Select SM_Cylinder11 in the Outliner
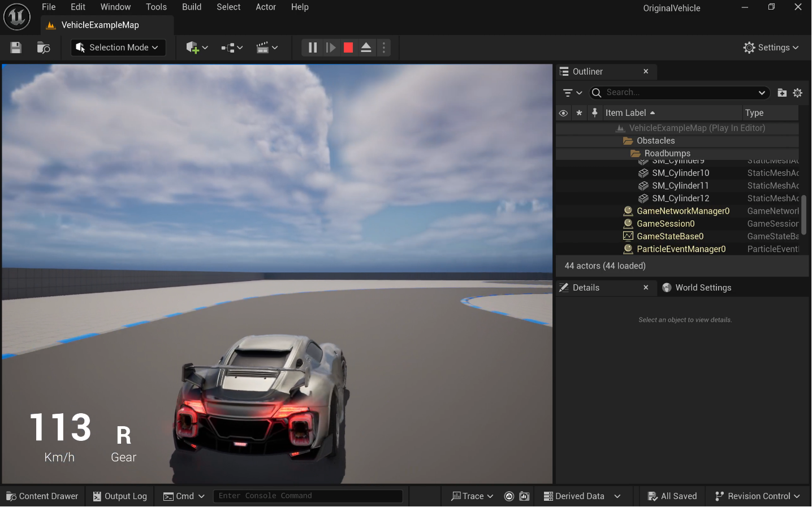The height and width of the screenshot is (507, 812). click(x=677, y=185)
